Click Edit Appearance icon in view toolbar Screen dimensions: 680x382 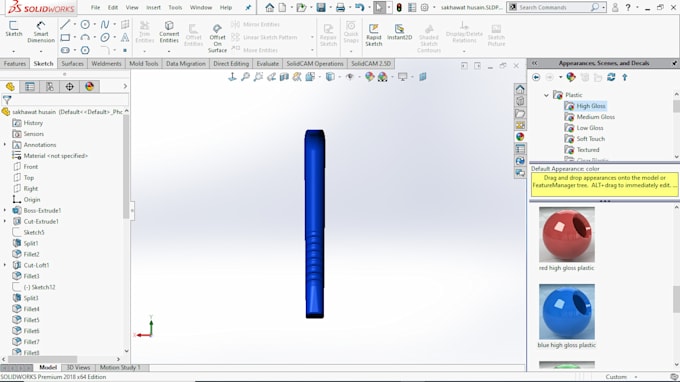click(369, 77)
